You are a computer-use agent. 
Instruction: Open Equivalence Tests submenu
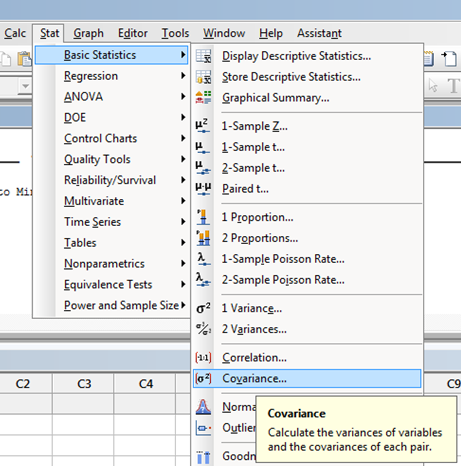tap(111, 284)
